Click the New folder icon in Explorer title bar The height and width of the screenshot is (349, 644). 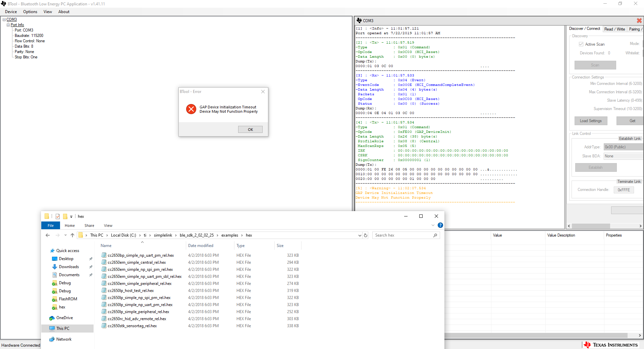click(x=65, y=216)
